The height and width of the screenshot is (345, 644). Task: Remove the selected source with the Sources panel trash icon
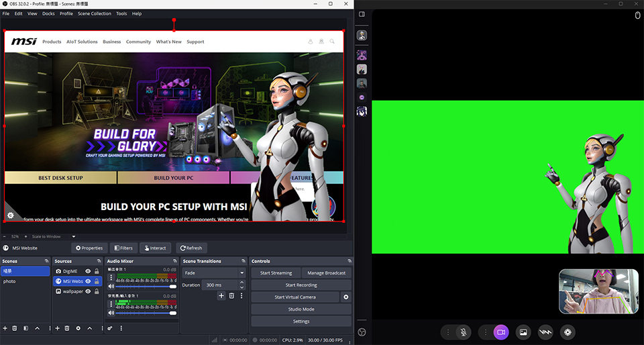click(67, 328)
